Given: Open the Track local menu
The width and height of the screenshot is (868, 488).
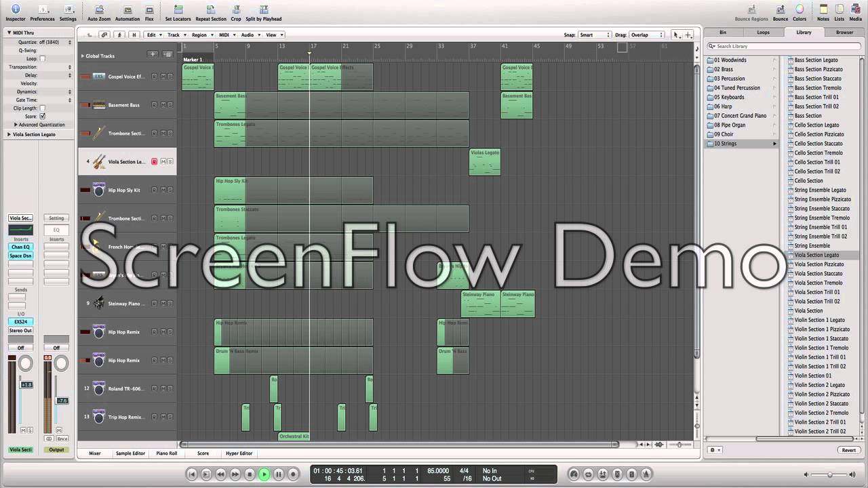Looking at the screenshot, I should [176, 35].
